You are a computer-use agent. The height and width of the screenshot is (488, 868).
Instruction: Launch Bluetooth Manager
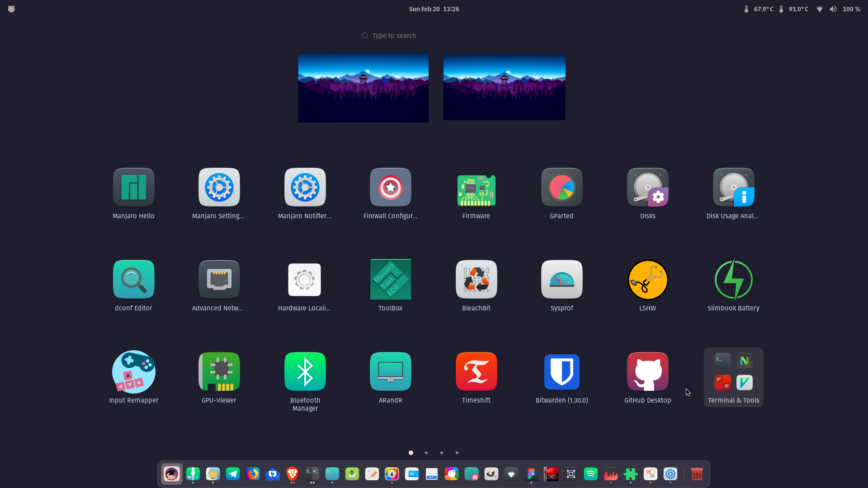click(305, 382)
